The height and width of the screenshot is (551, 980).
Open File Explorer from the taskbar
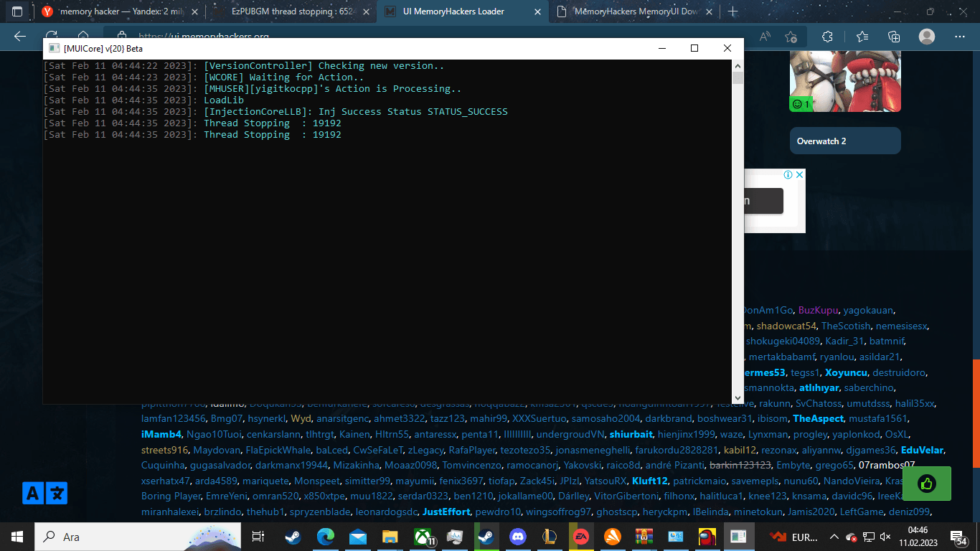pyautogui.click(x=390, y=537)
